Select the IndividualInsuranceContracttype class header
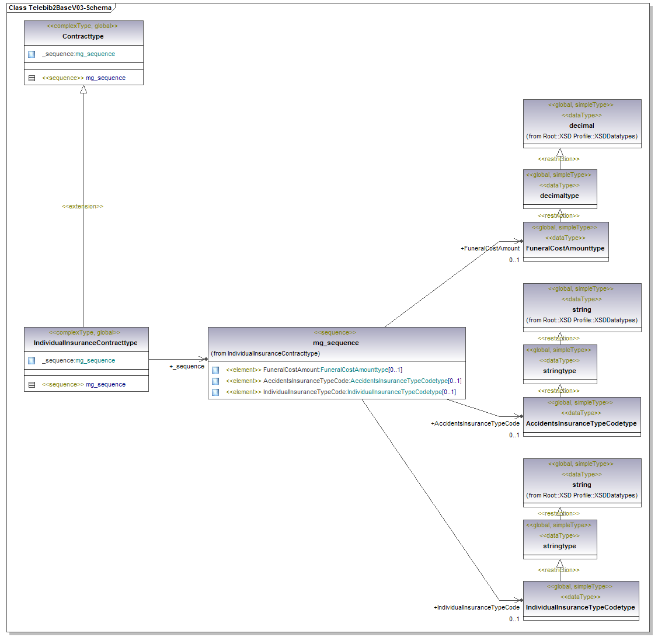 point(86,343)
